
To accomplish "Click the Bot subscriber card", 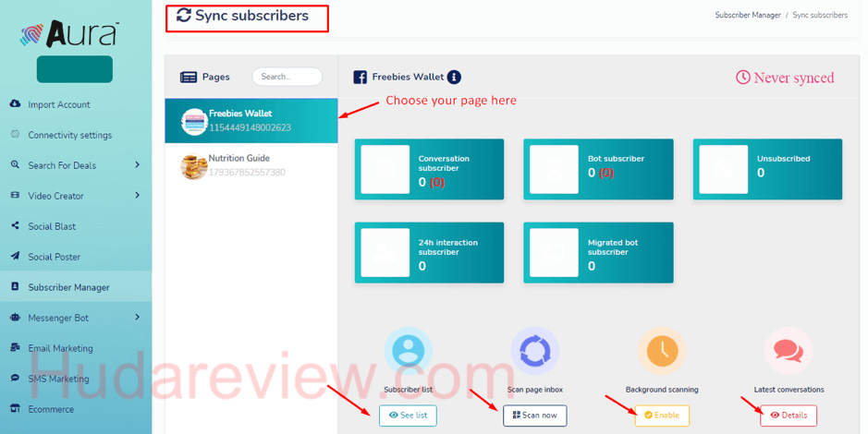I will pyautogui.click(x=598, y=169).
